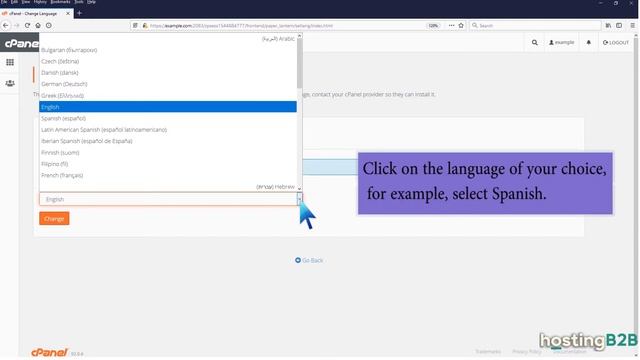Toggle the Firefox sidebar icon

[x=619, y=25]
